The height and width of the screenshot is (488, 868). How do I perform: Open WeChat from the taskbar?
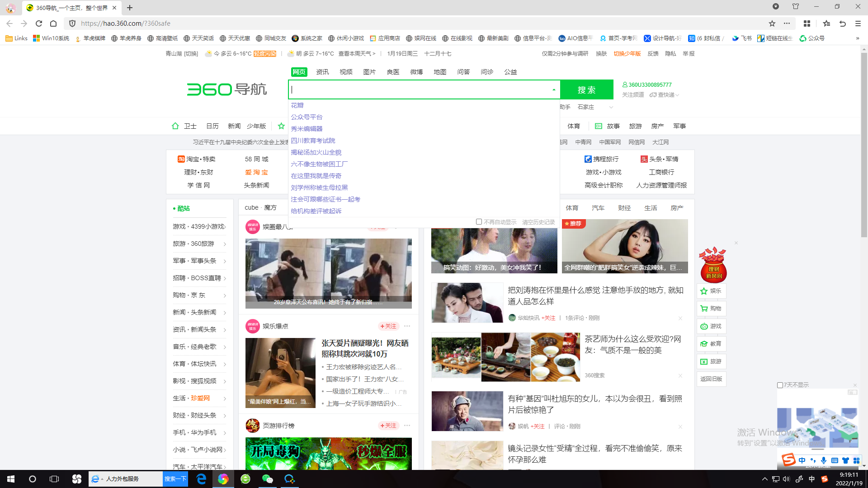(267, 479)
